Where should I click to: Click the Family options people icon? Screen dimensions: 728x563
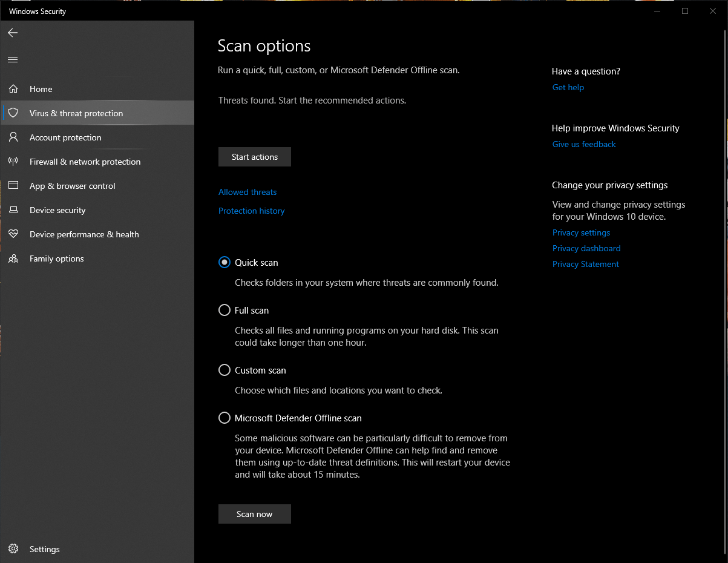tap(13, 258)
